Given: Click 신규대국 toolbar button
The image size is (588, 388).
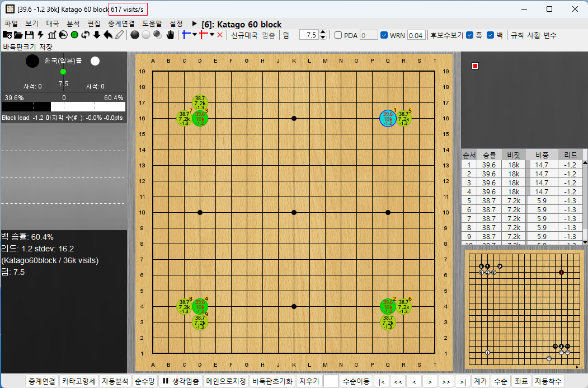Looking at the screenshot, I should click(x=244, y=35).
